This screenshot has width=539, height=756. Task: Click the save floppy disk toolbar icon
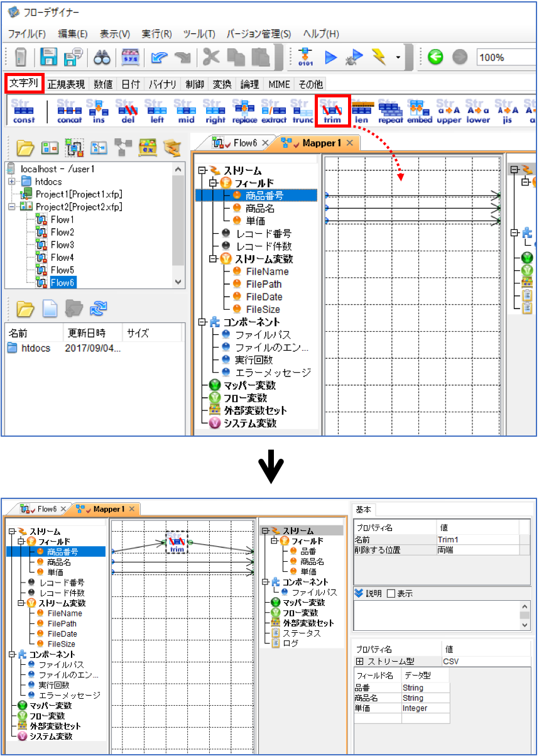[x=49, y=57]
